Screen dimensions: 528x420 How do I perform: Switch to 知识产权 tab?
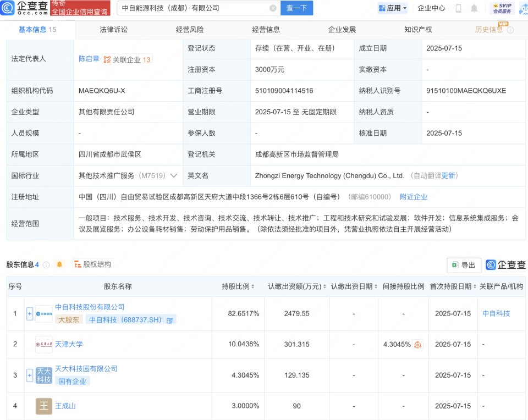point(418,30)
